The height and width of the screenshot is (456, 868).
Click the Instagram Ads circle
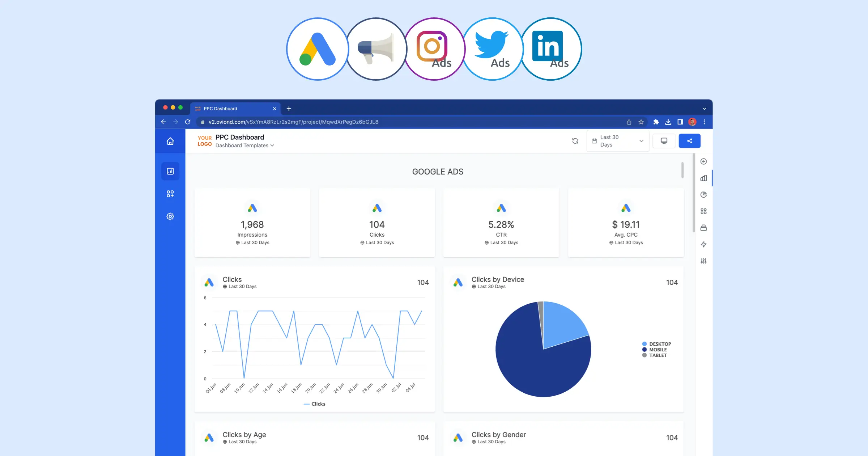434,49
